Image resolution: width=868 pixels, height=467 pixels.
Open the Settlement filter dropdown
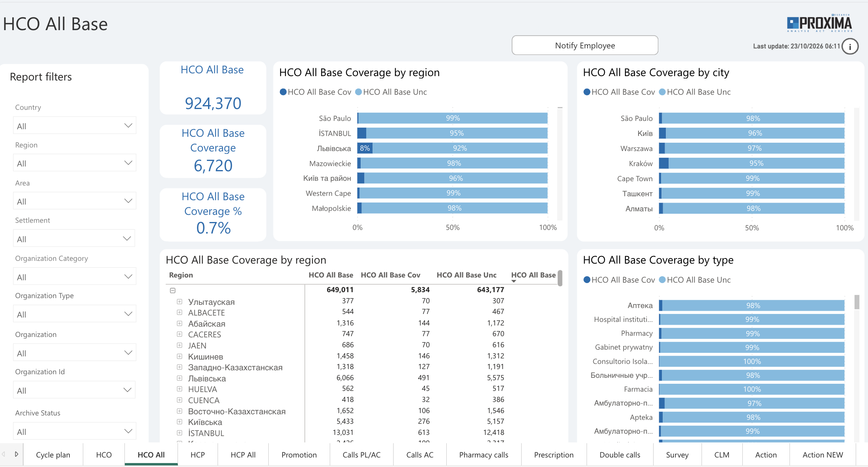pyautogui.click(x=74, y=239)
